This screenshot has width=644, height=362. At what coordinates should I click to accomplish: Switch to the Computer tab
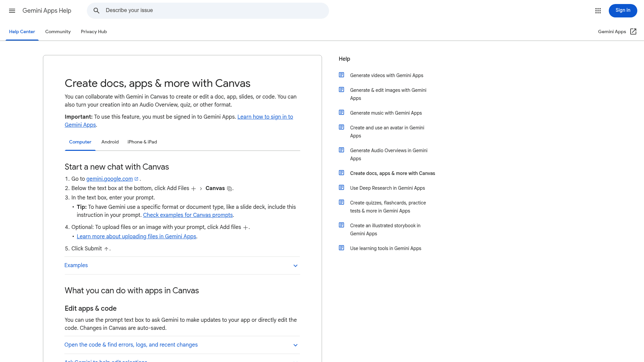point(80,142)
